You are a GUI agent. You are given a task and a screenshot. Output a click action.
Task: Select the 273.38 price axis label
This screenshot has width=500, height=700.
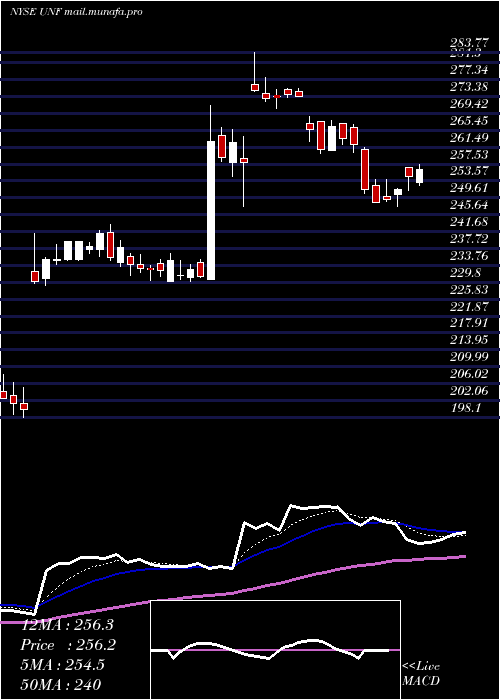click(x=469, y=87)
